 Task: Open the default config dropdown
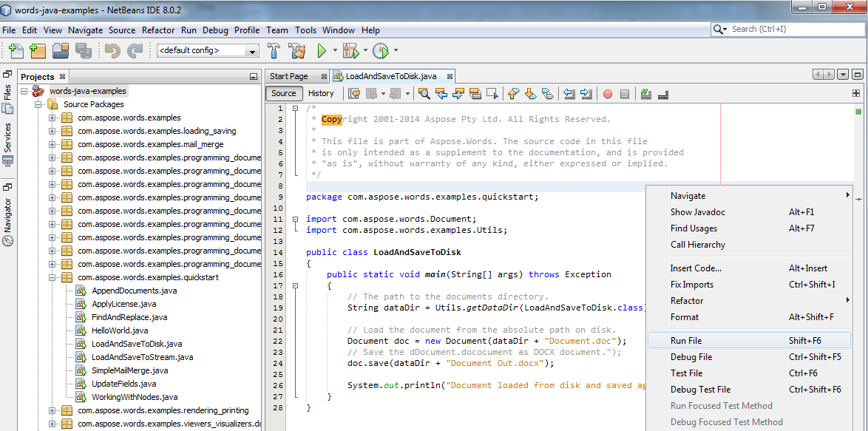251,51
